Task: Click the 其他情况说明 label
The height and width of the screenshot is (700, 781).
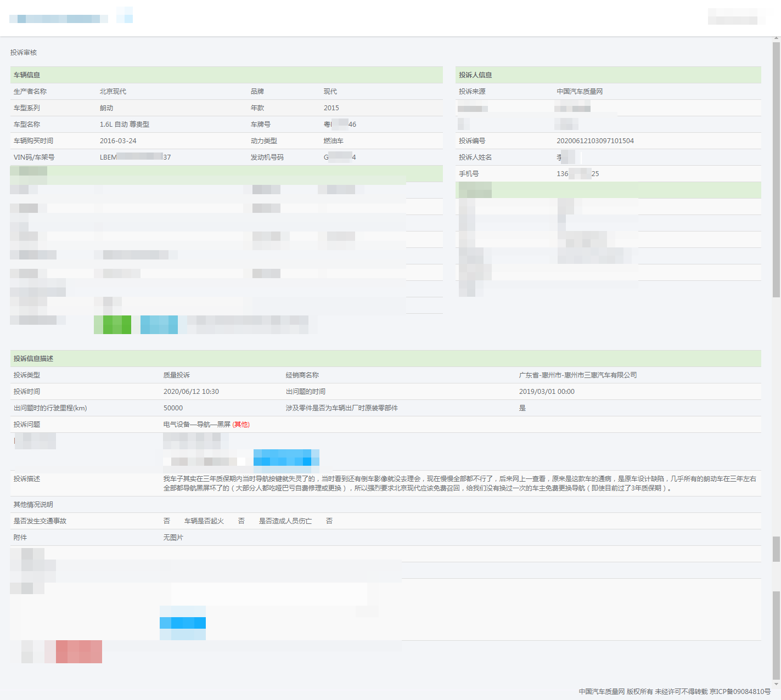Action: (33, 505)
